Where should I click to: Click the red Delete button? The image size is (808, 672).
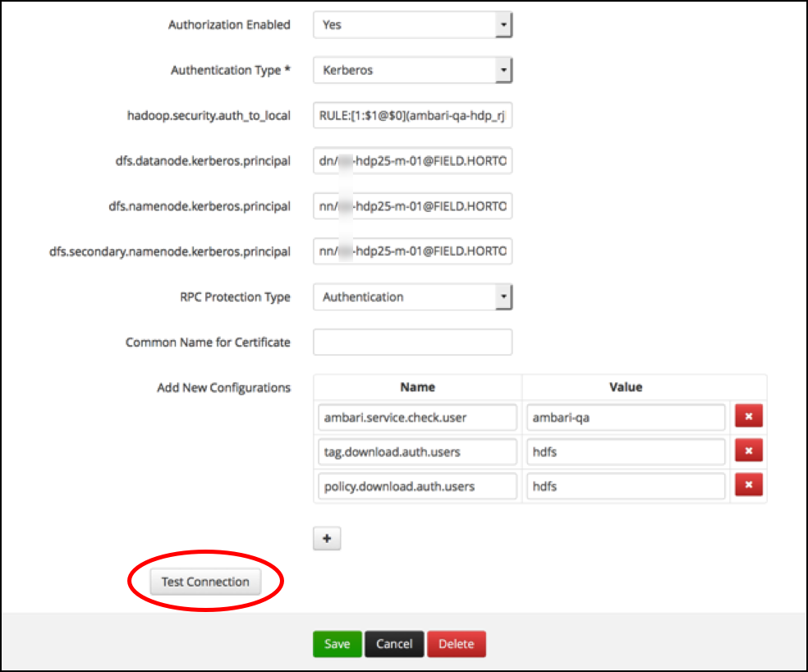[457, 644]
